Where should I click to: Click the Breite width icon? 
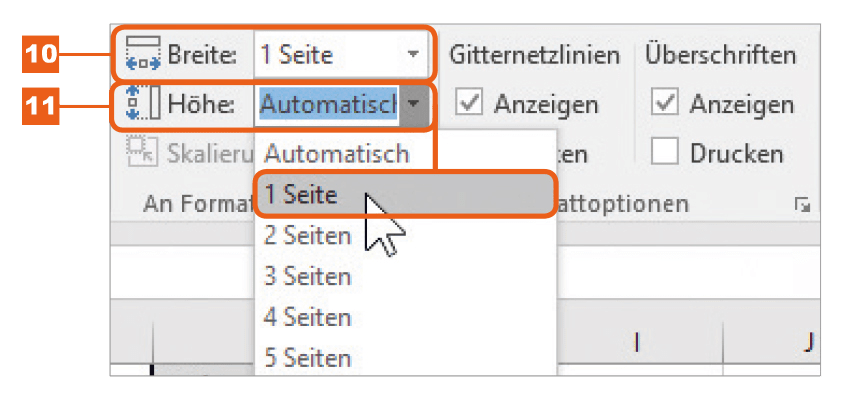point(143,54)
